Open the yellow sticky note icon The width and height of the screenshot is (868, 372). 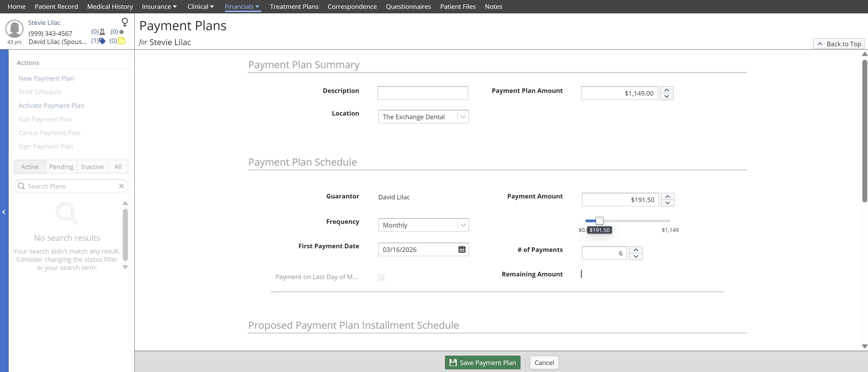[x=121, y=41]
